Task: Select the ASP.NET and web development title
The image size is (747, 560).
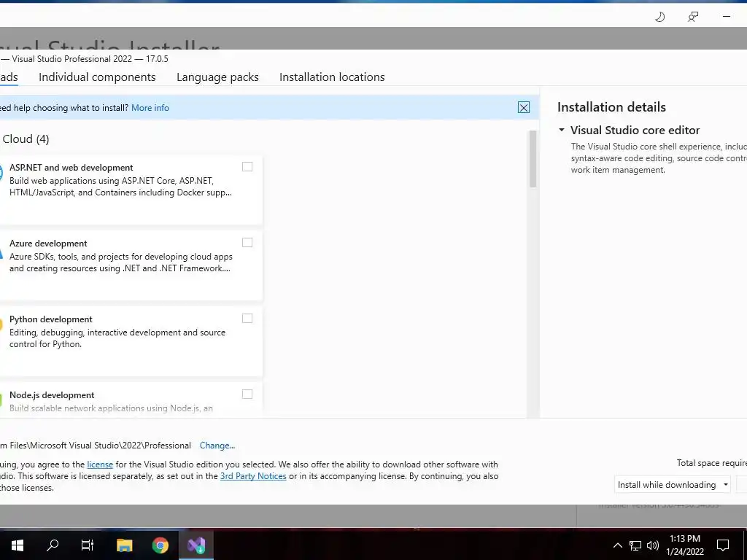Action: [71, 168]
